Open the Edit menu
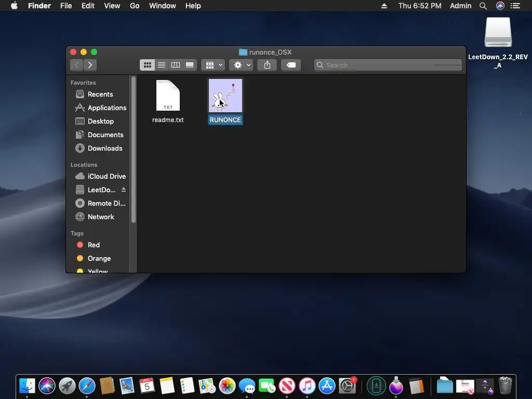532x399 pixels. click(88, 6)
